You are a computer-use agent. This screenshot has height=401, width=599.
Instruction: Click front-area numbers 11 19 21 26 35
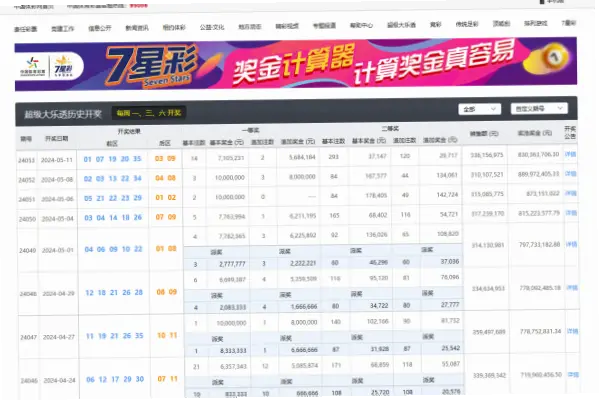pos(115,336)
